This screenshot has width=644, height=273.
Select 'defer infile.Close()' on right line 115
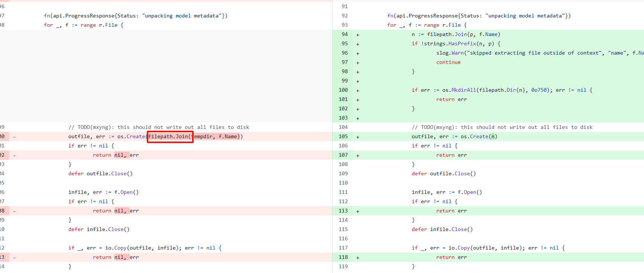(x=442, y=229)
